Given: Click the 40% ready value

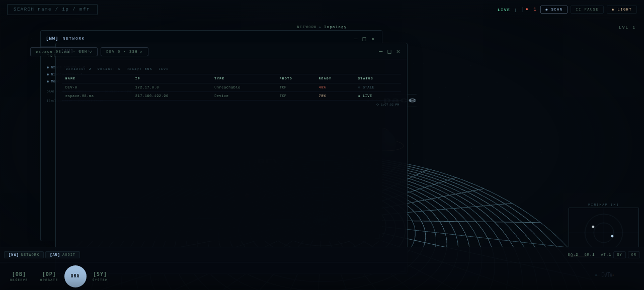Looking at the screenshot, I should point(322,87).
